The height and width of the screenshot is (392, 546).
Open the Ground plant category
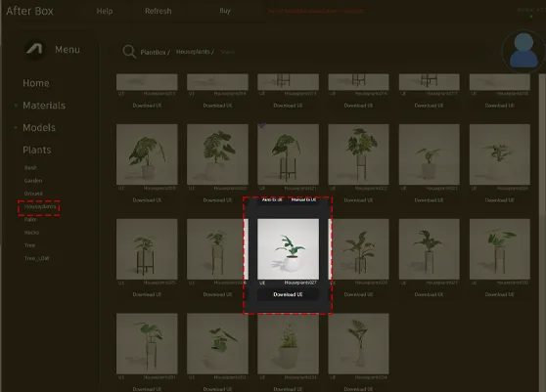[33, 194]
